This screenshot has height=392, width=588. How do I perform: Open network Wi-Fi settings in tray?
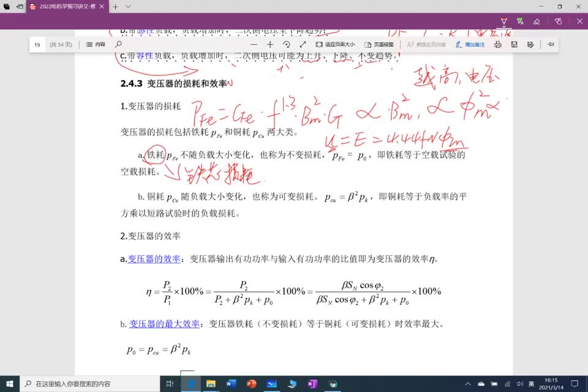click(x=507, y=384)
